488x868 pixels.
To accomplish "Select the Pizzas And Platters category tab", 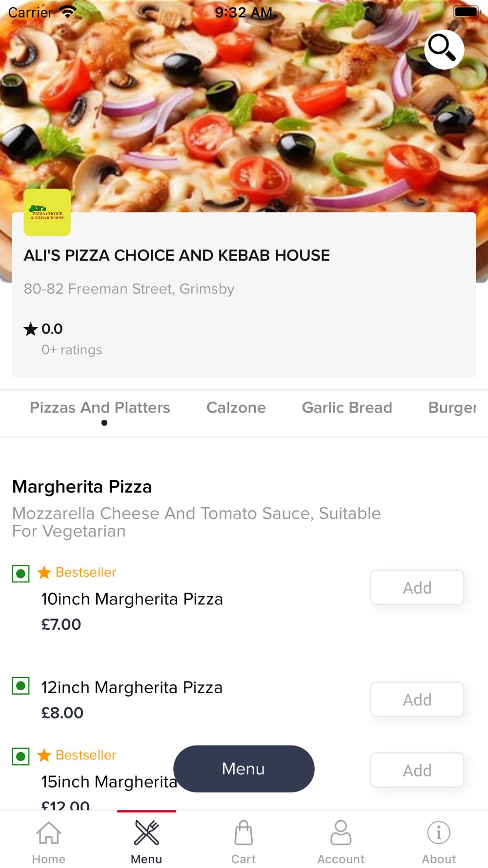I will (100, 408).
